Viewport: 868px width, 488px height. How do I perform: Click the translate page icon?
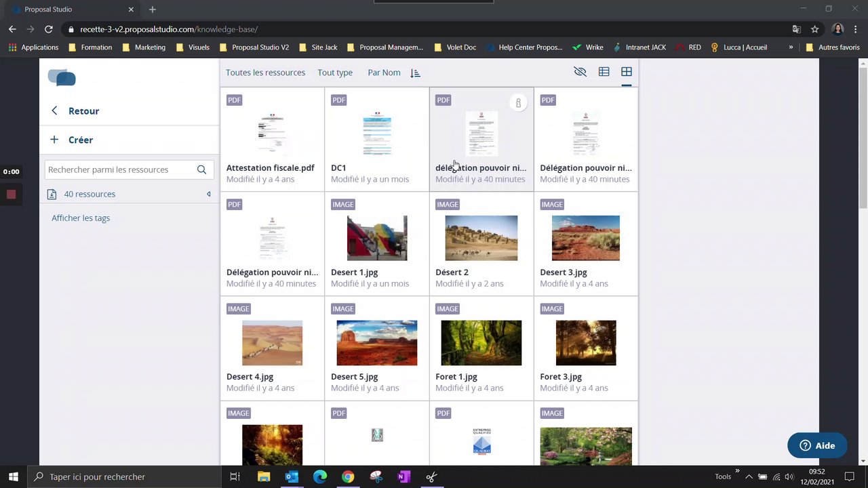point(797,29)
